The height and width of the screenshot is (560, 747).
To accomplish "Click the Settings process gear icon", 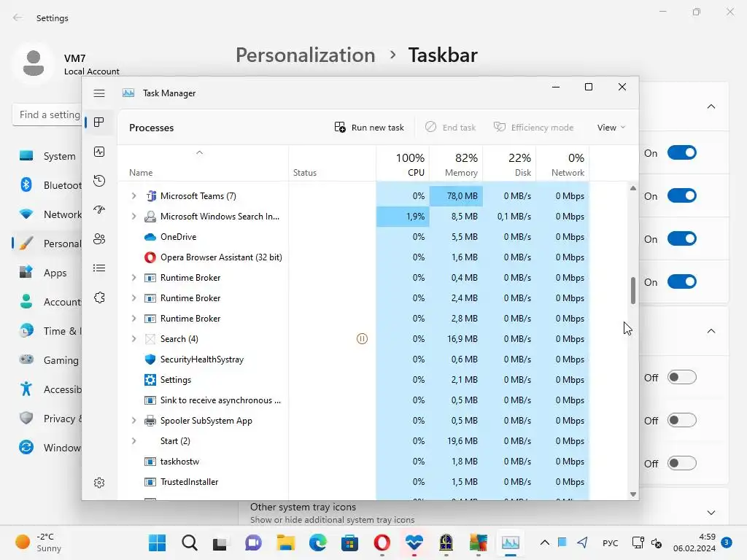I will [x=150, y=379].
